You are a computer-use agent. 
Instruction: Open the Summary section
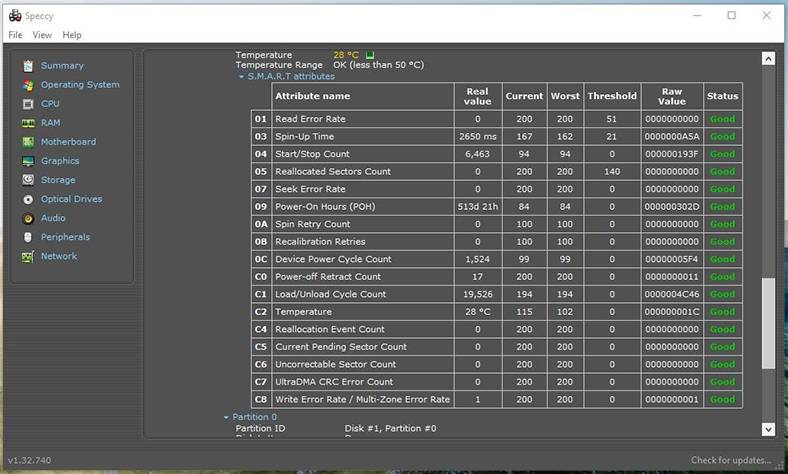coord(62,66)
